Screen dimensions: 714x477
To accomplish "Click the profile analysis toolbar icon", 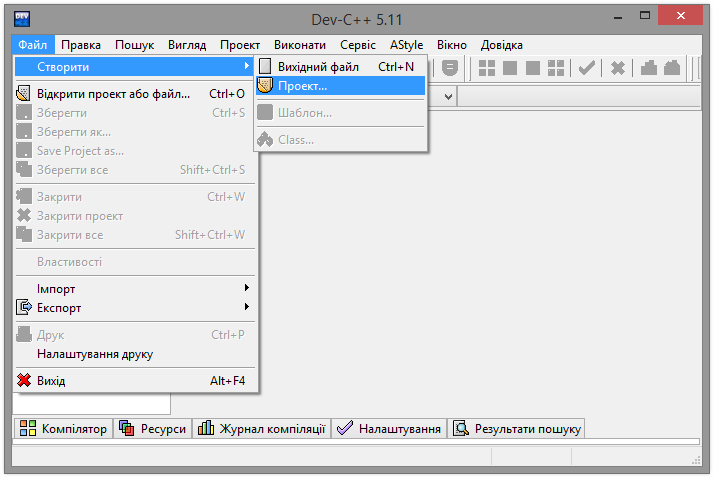I will (648, 68).
